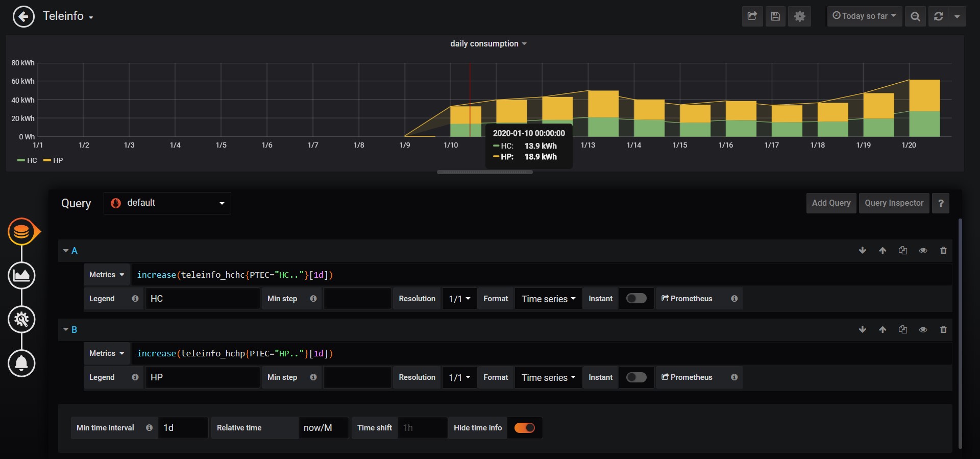Click the Relative time field showing now/M
980x459 pixels.
point(323,428)
